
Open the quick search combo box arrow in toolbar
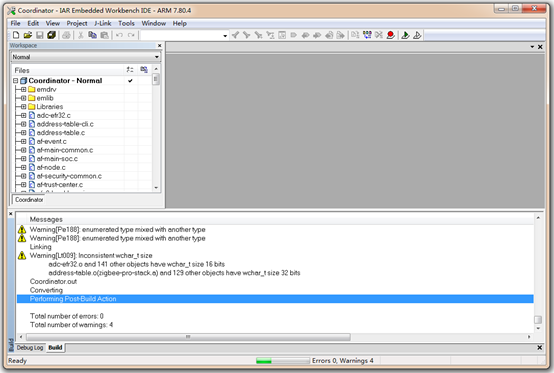(x=225, y=36)
